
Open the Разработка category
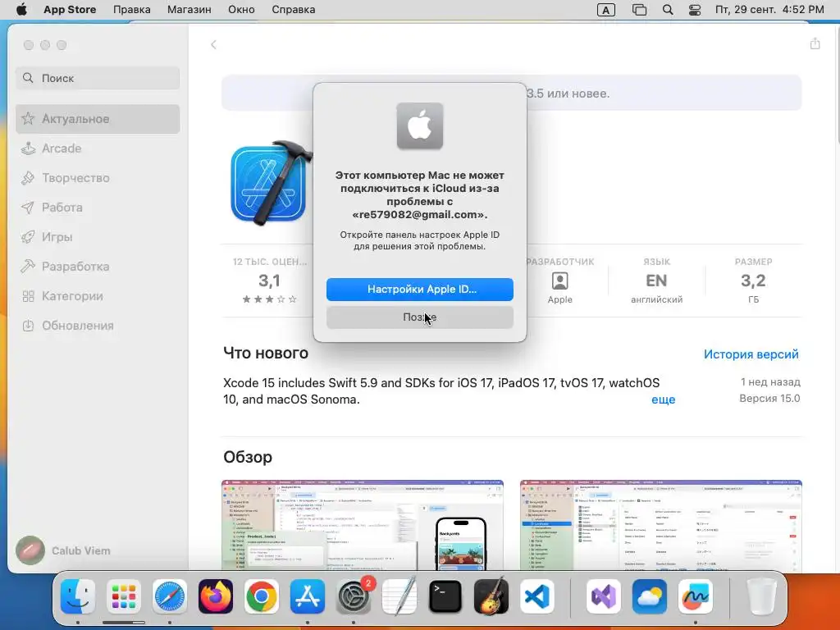point(98,267)
